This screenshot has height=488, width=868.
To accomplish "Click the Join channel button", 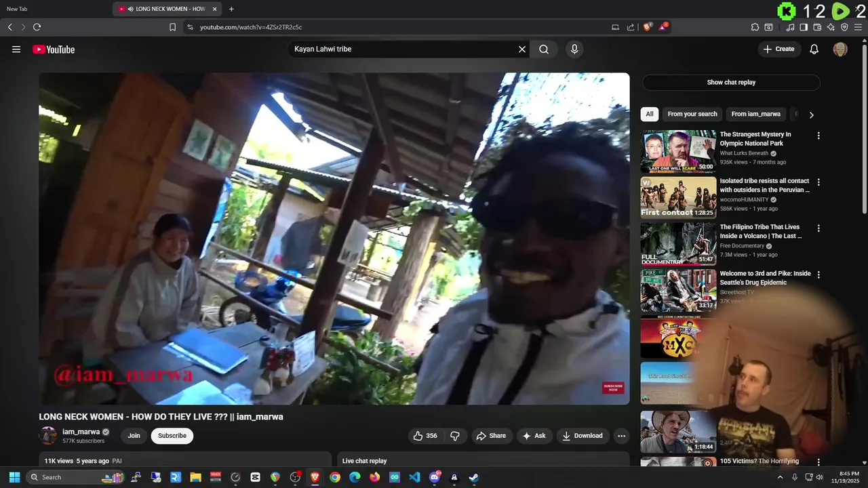I will tap(134, 436).
